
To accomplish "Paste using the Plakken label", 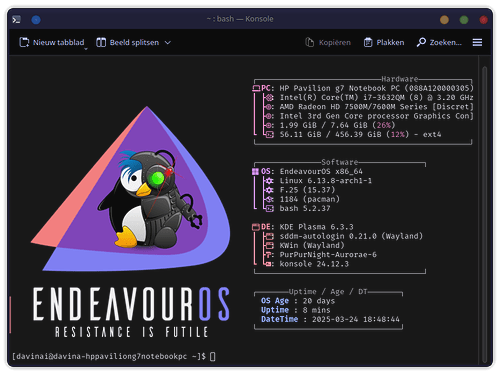I will (390, 42).
